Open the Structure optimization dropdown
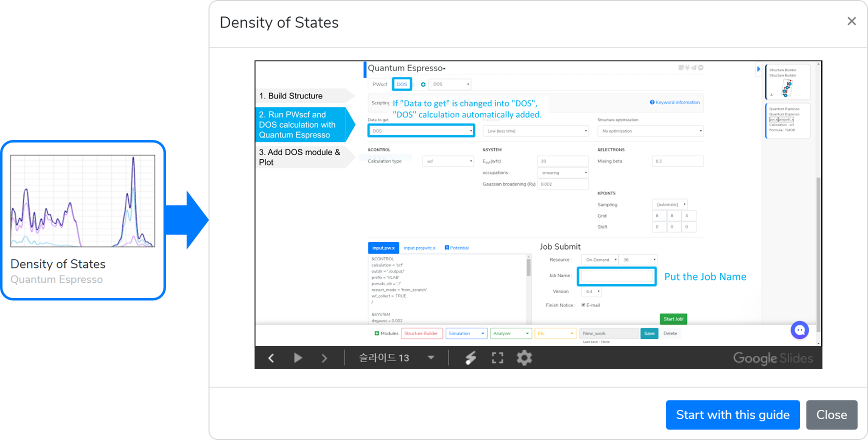The image size is (868, 440). tap(650, 131)
